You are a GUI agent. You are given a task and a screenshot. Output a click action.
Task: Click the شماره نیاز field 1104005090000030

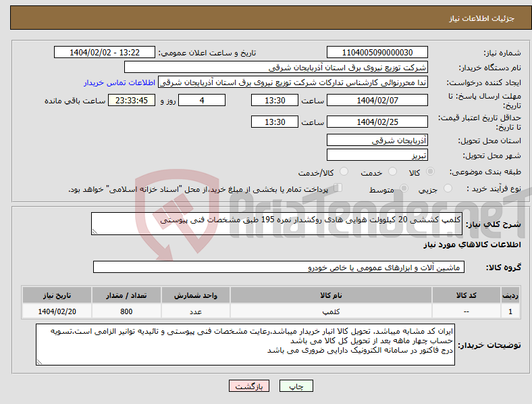click(x=377, y=52)
